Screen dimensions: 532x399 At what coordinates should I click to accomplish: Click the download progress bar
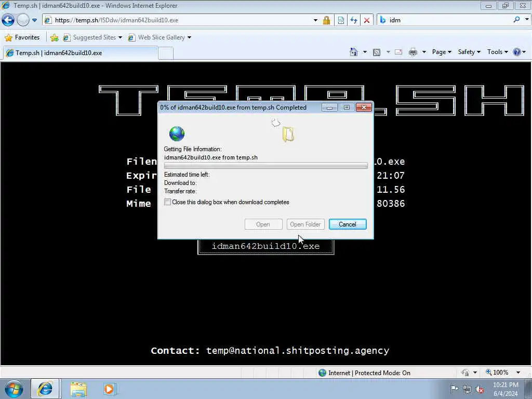(x=265, y=166)
